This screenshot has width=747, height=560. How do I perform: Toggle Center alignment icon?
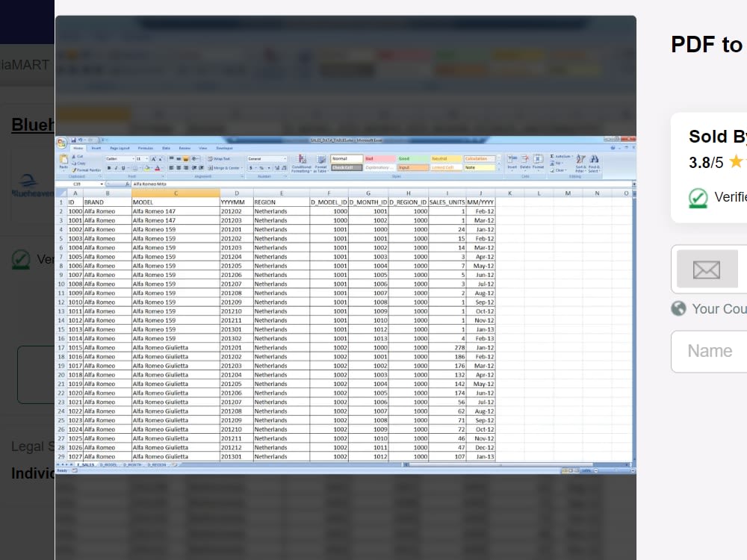pyautogui.click(x=179, y=168)
